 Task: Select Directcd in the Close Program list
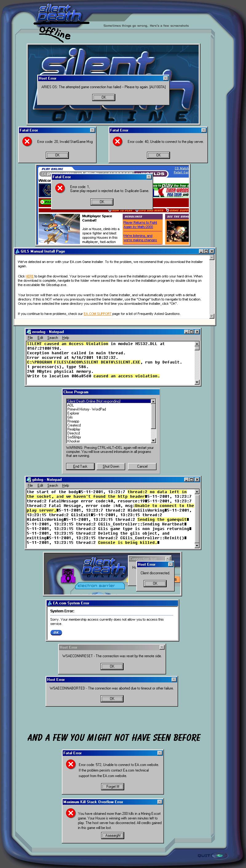click(109, 433)
